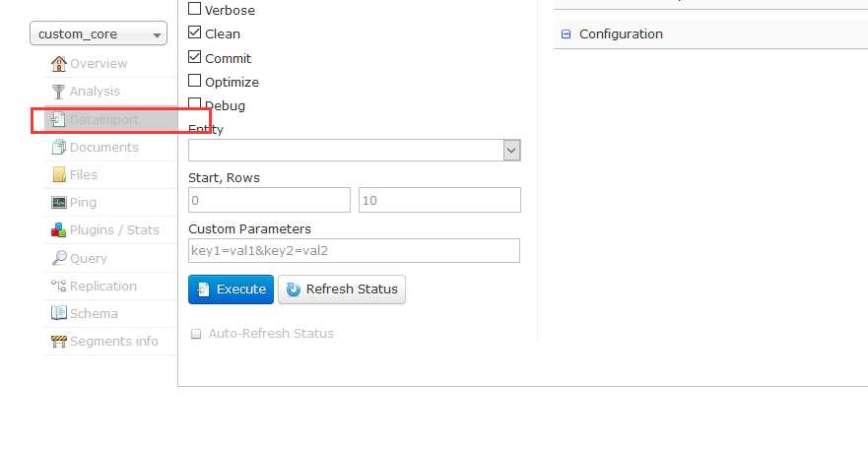Click the Segments info barrier icon
The height and width of the screenshot is (449, 868).
pyautogui.click(x=59, y=342)
